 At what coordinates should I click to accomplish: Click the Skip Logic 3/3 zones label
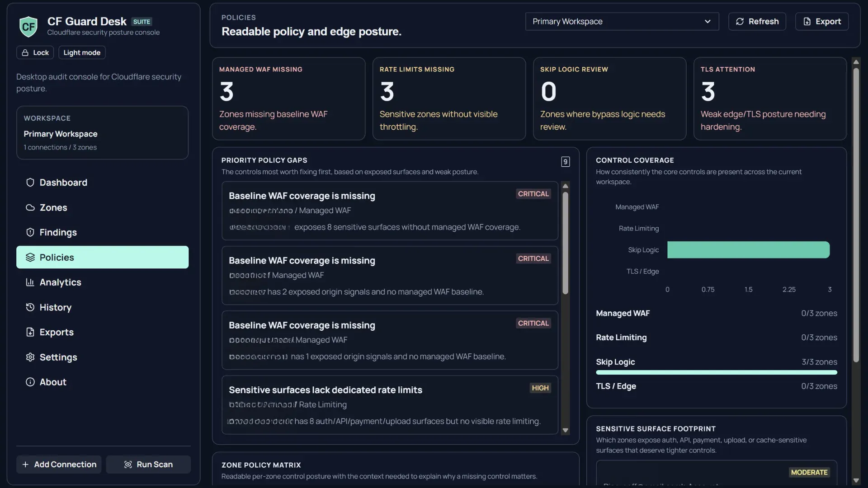[819, 362]
